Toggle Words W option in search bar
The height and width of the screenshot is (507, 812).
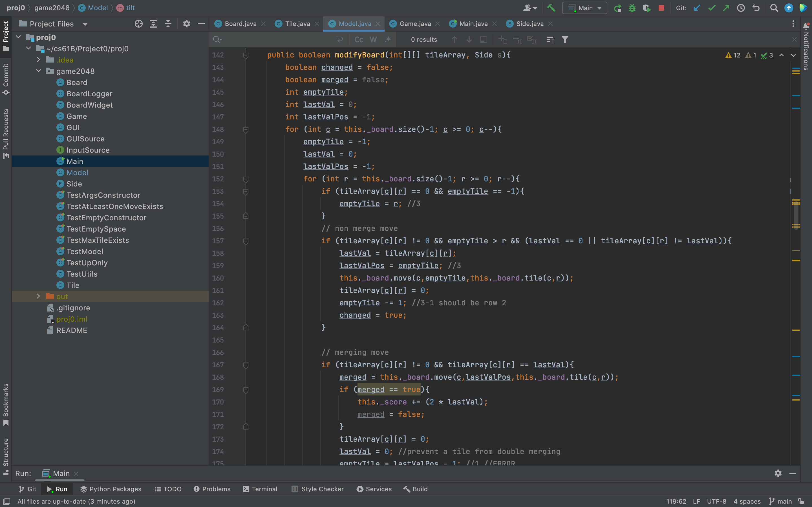373,39
